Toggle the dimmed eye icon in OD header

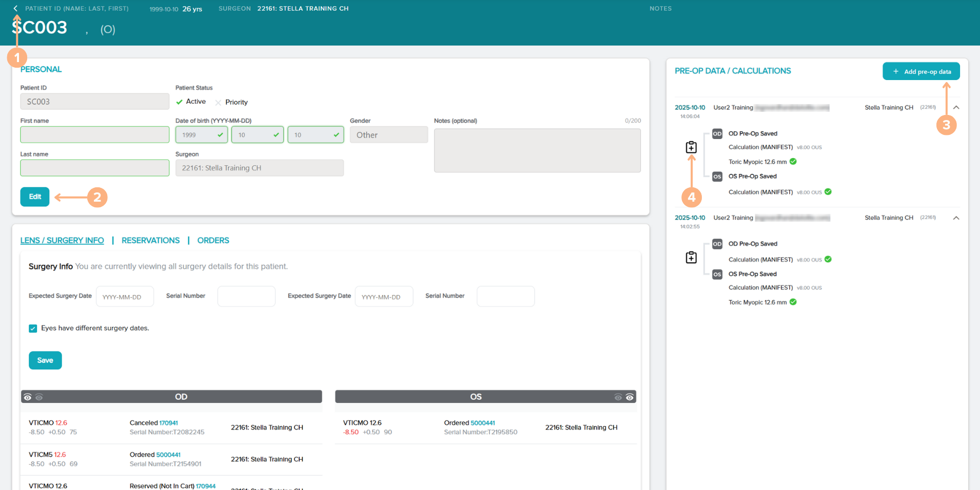[x=40, y=397]
